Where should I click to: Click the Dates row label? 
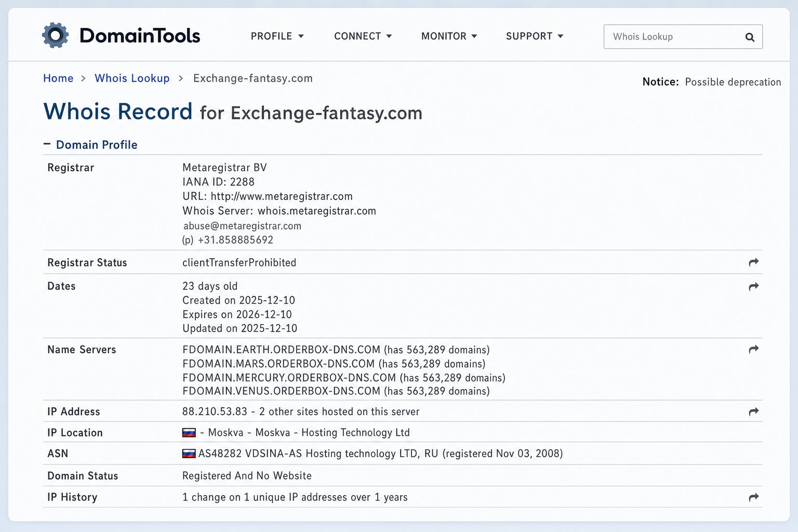(61, 286)
